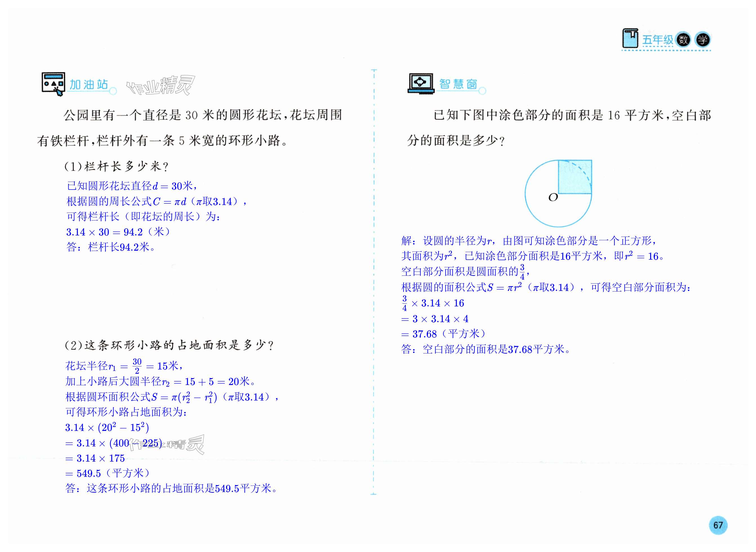Click the result 549.5(平方米) line
This screenshot has height=552, width=756.
click(108, 473)
